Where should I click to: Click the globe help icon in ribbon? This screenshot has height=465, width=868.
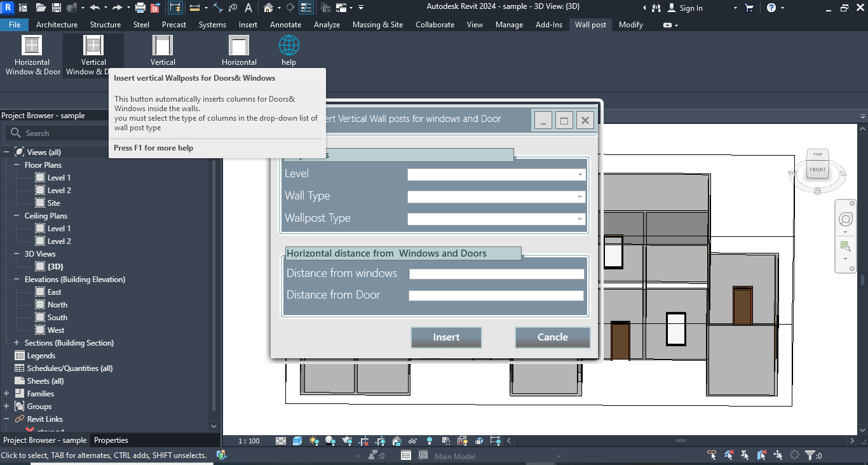pos(288,46)
